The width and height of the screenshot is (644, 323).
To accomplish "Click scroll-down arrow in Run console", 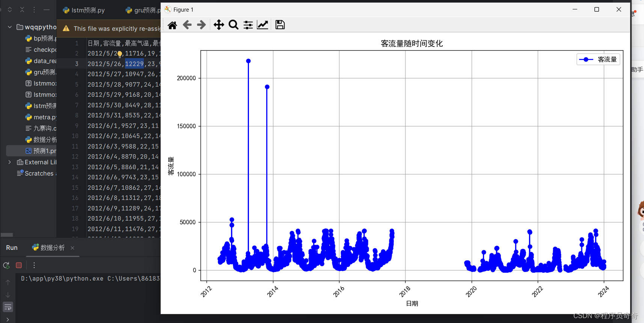I will 8,295.
